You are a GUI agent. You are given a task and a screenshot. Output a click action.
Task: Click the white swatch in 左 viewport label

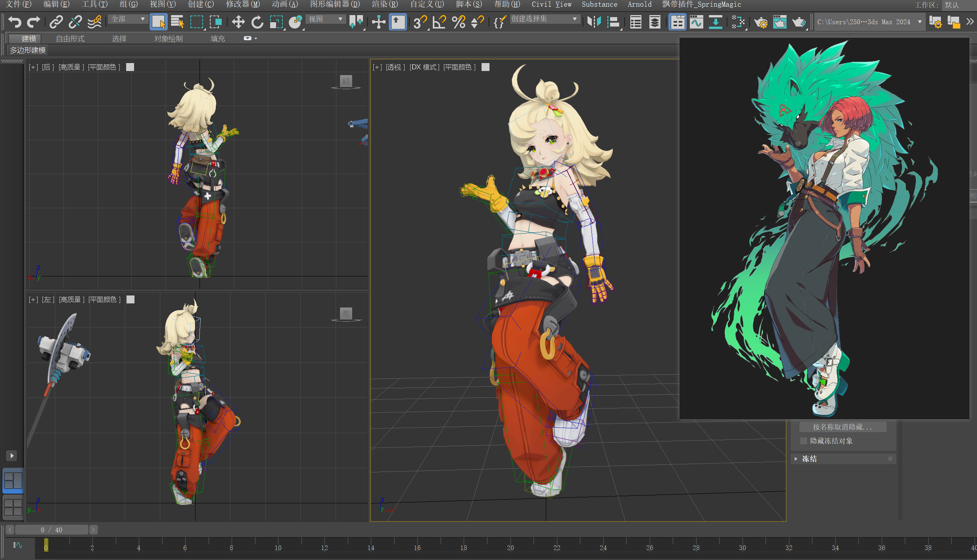[131, 299]
